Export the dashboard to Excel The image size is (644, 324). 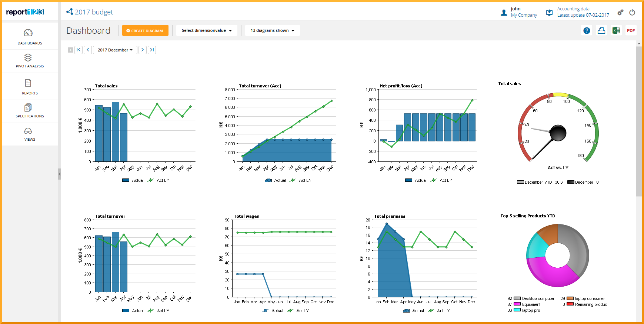616,31
